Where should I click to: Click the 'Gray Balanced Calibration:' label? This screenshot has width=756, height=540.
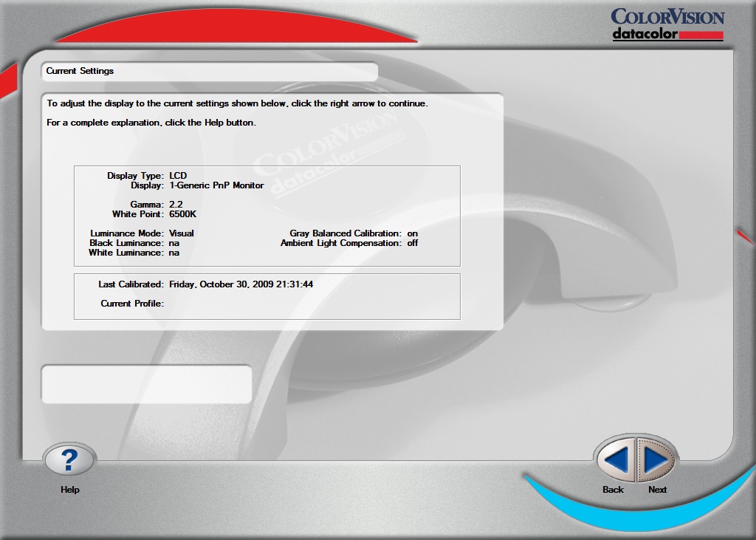click(346, 233)
